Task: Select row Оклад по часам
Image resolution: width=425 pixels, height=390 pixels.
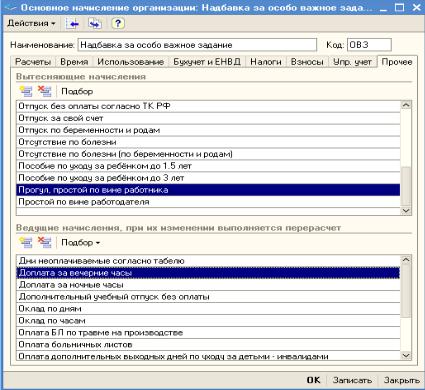Action: (x=208, y=321)
